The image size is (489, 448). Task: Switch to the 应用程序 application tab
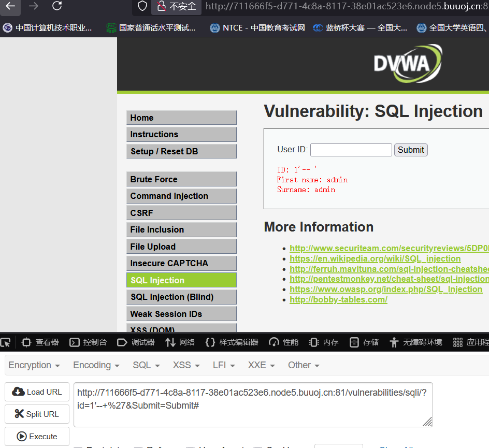pyautogui.click(x=470, y=342)
